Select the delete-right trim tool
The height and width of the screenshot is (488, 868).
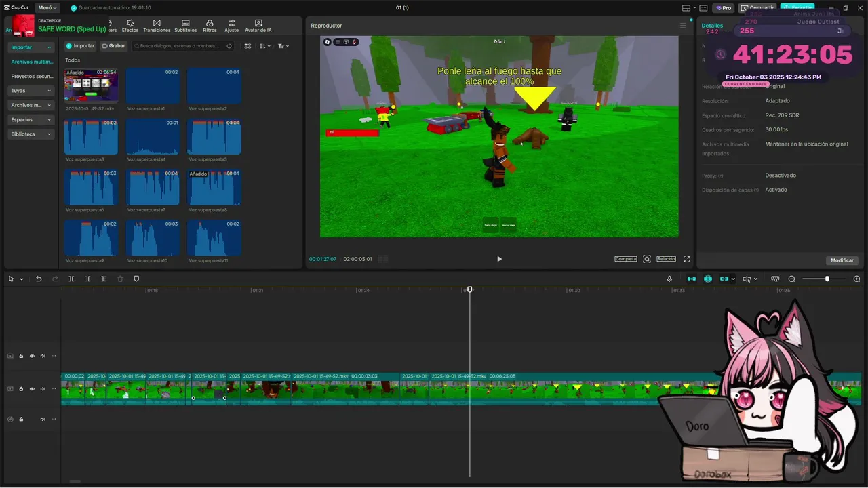(104, 279)
